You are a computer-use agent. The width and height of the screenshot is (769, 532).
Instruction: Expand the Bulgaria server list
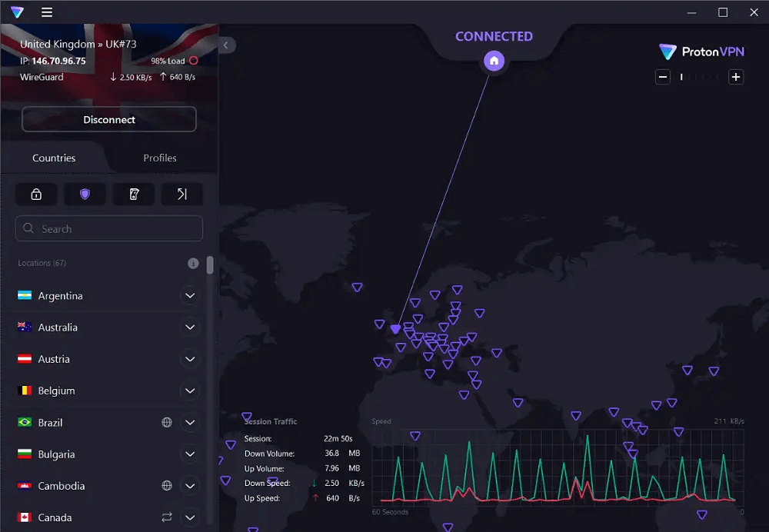pyautogui.click(x=190, y=454)
